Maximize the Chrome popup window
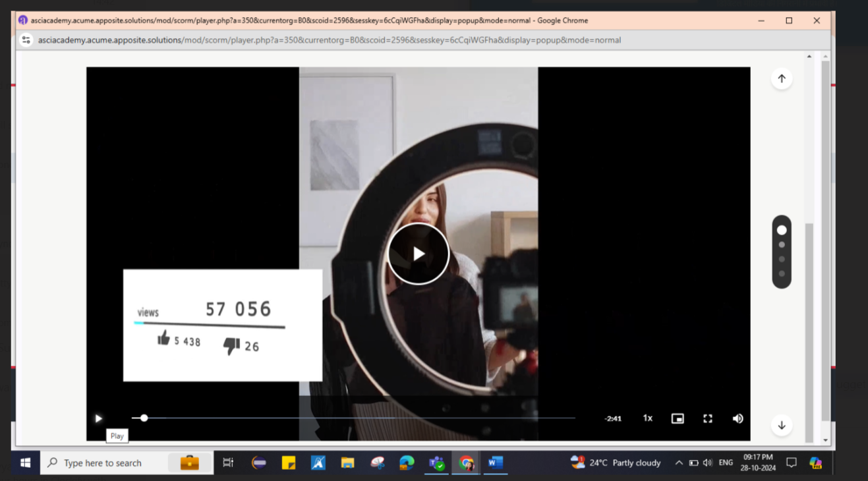Image resolution: width=868 pixels, height=481 pixels. point(789,20)
